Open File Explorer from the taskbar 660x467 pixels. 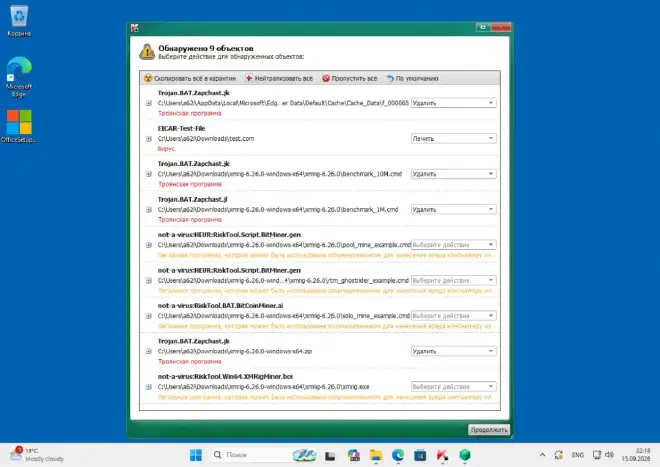[376, 455]
